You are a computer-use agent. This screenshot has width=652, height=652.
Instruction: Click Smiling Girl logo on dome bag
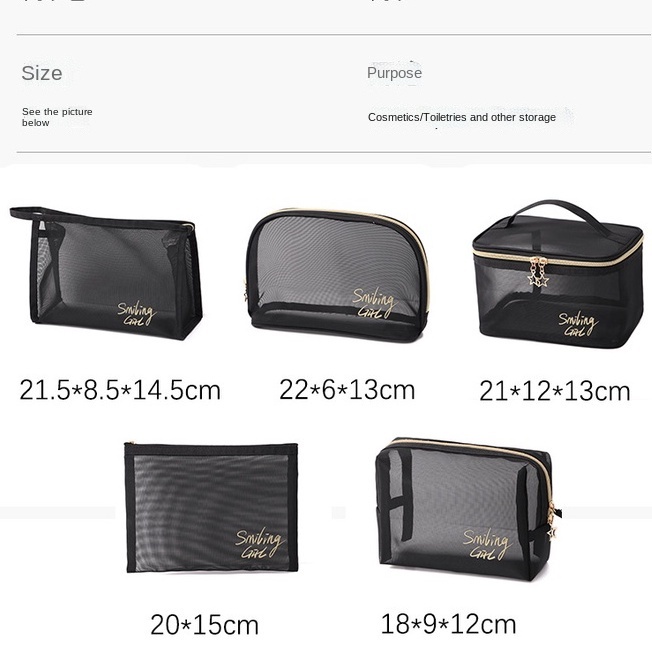374,303
